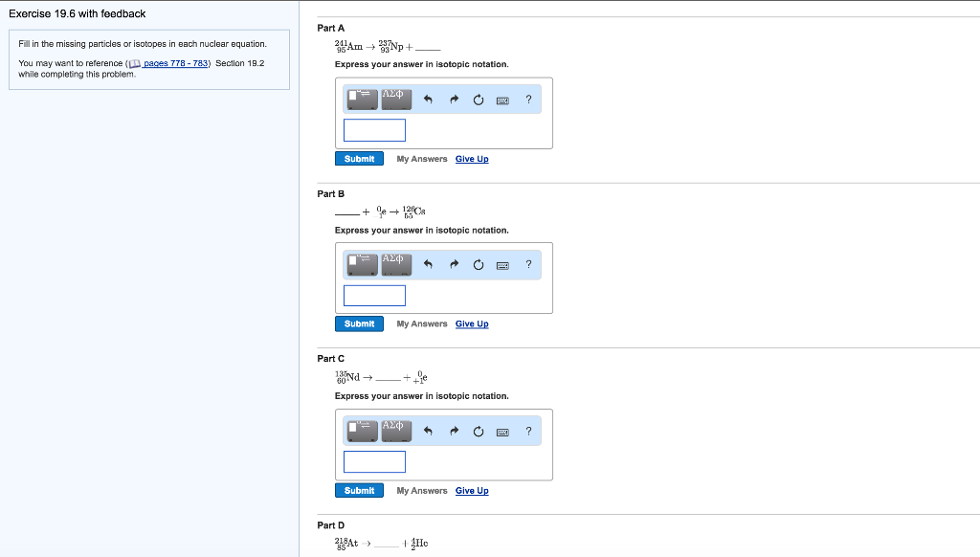This screenshot has height=557, width=980.
Task: Click redo arrow in Part A toolbar
Action: pyautogui.click(x=453, y=100)
